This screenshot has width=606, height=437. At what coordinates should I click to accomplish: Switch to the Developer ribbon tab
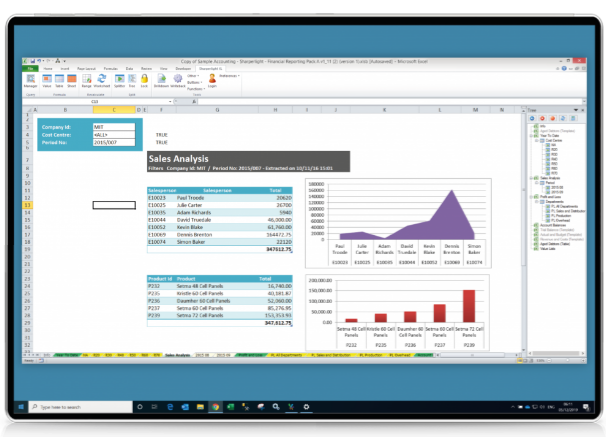[183, 68]
